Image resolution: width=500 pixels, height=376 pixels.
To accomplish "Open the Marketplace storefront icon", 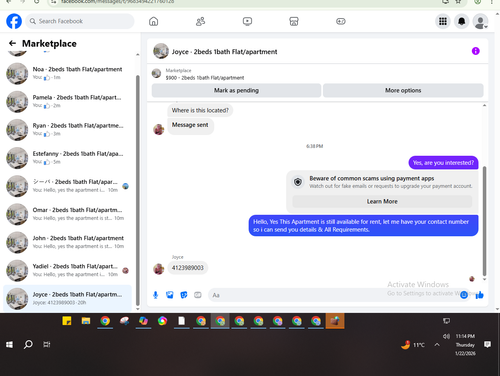I will (294, 21).
